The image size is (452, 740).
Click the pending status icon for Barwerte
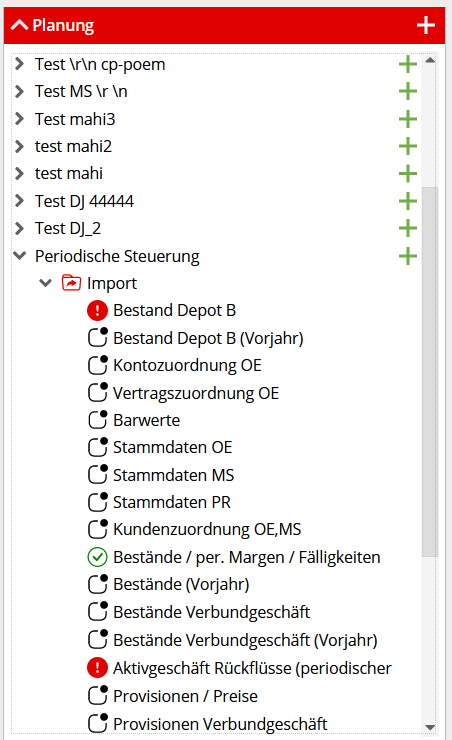click(x=98, y=420)
